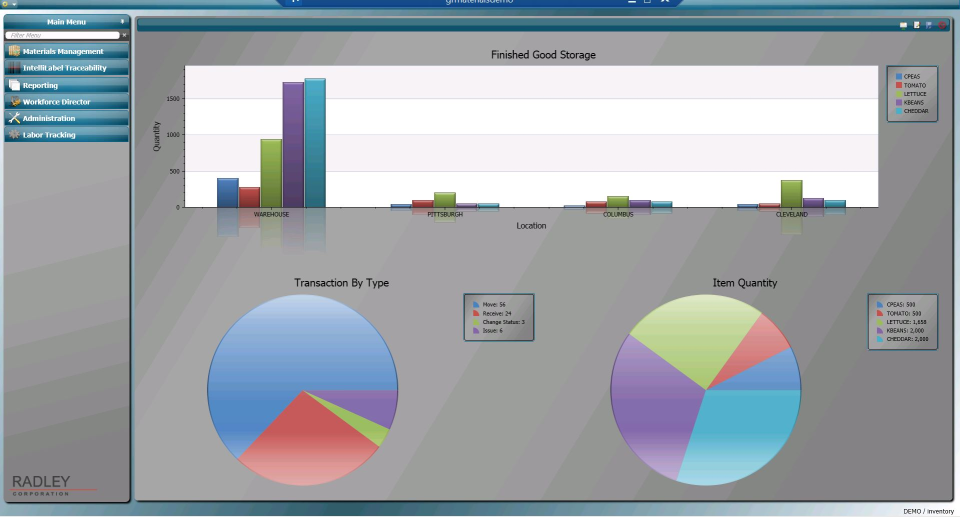This screenshot has width=960, height=517.
Task: Click the edit note icon in dashboard toolbar
Action: [917, 25]
